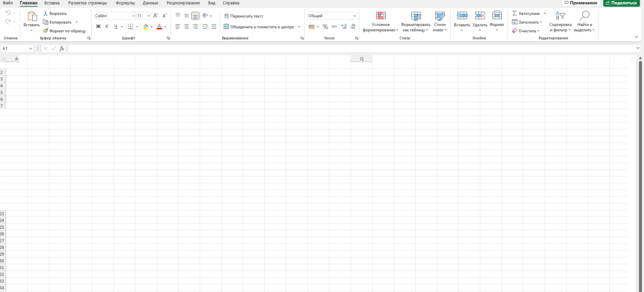Increase font size with larger A icon
The width and height of the screenshot is (644, 292).
tap(156, 16)
